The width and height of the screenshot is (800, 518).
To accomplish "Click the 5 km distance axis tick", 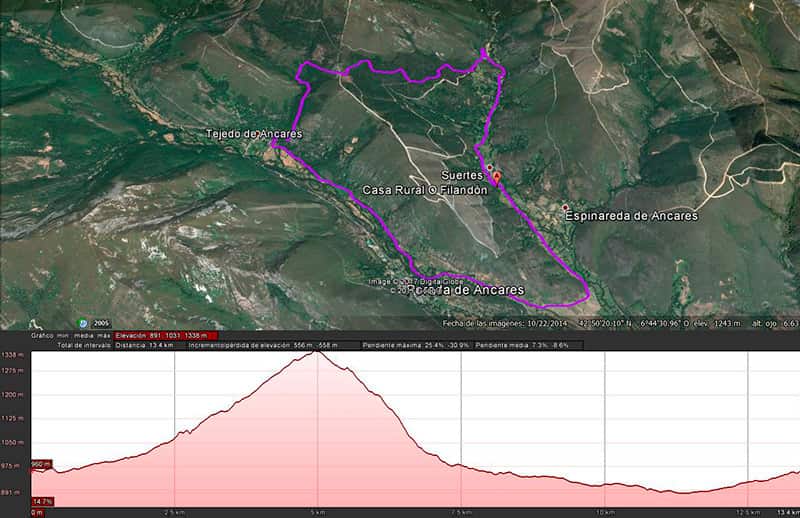I will [x=318, y=512].
